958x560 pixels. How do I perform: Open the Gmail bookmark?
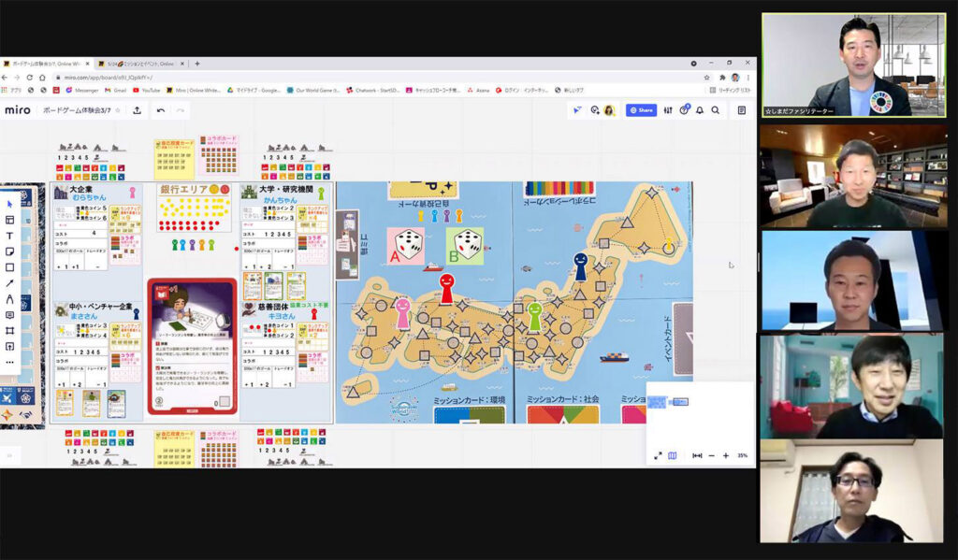(x=116, y=90)
